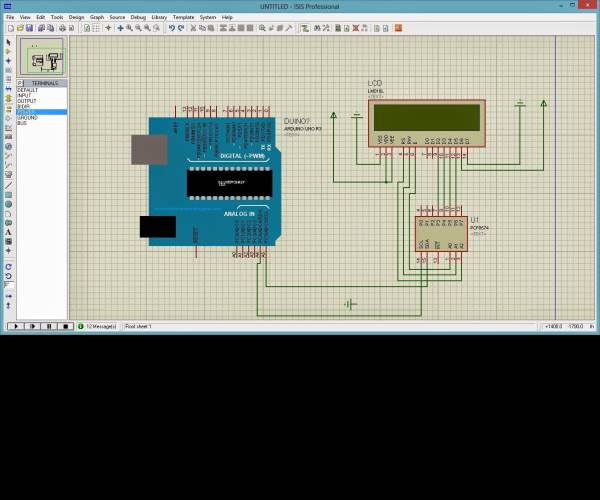Stop the simulation
This screenshot has height=500, width=600.
click(x=65, y=326)
